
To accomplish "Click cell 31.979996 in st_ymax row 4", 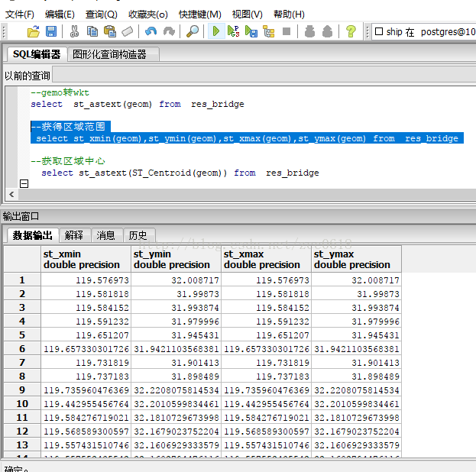I will [x=356, y=321].
